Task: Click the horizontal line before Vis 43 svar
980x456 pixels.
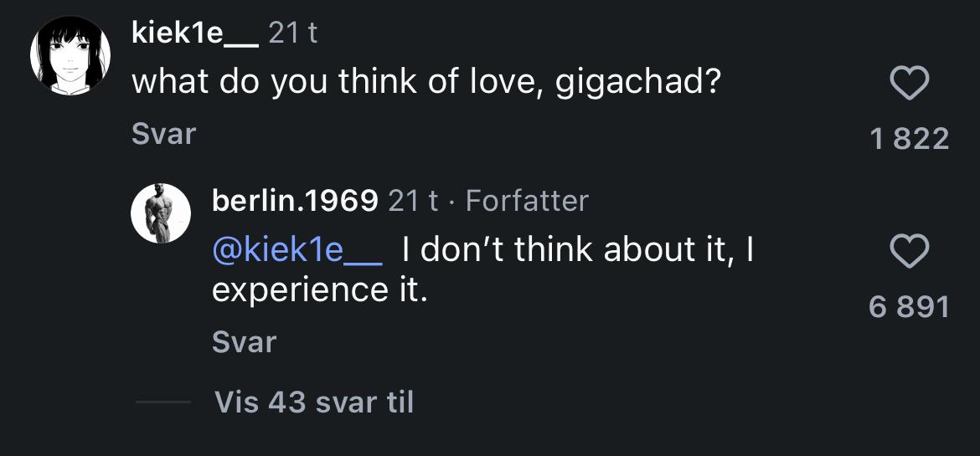Action: point(162,402)
